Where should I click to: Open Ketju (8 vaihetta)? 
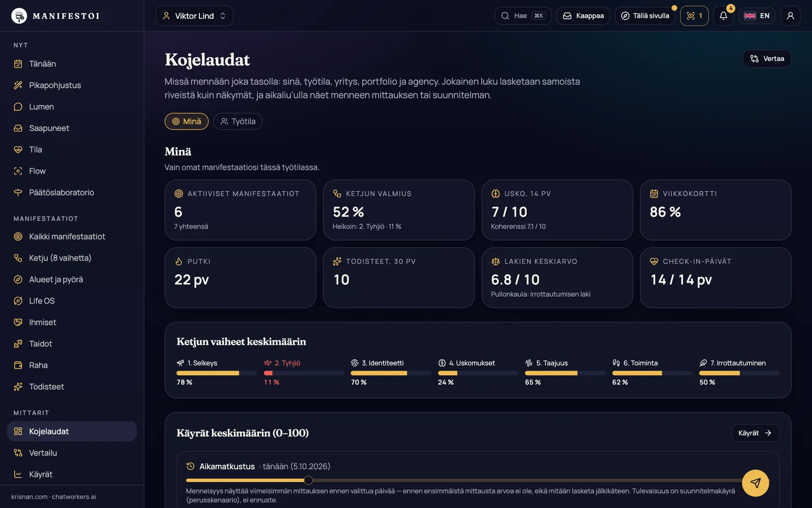72,258
